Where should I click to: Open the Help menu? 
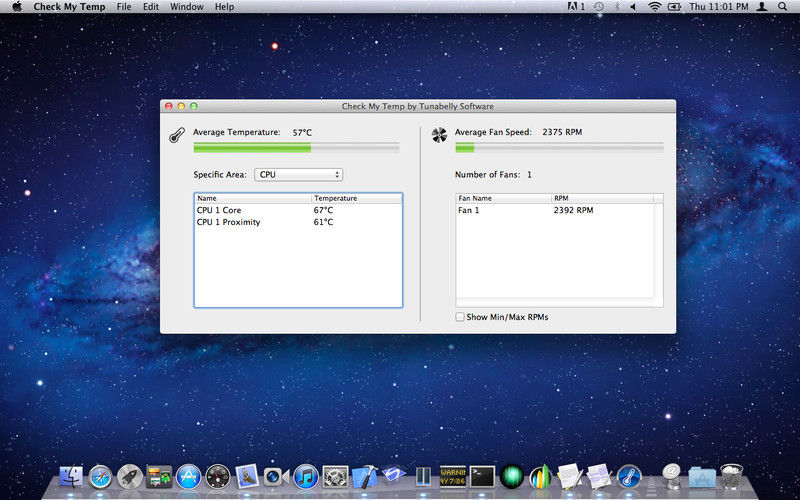pos(224,7)
